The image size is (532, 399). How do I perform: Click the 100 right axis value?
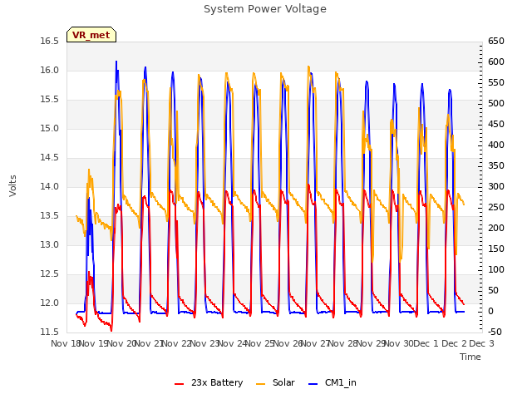tap(496, 270)
